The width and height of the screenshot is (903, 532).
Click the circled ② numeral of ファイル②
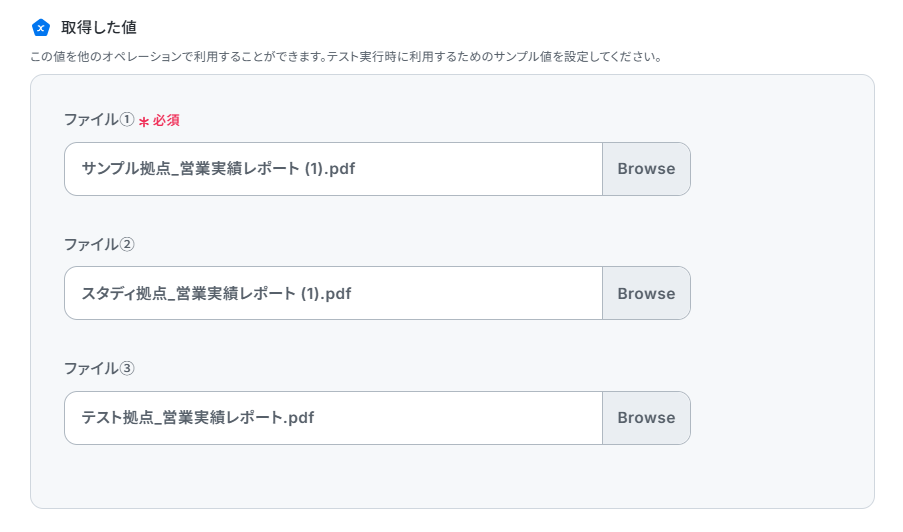[127, 244]
